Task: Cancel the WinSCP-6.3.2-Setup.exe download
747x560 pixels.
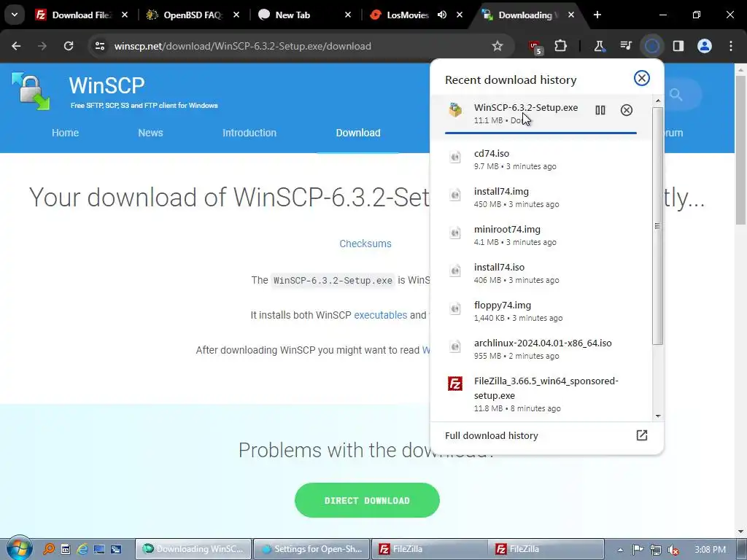Action: point(627,111)
